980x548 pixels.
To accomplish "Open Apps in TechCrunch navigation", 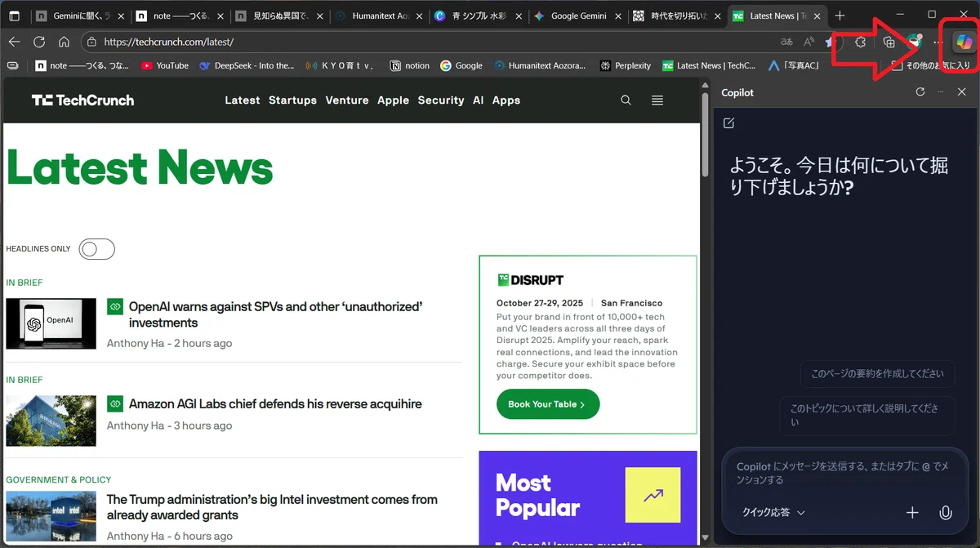I will (506, 100).
